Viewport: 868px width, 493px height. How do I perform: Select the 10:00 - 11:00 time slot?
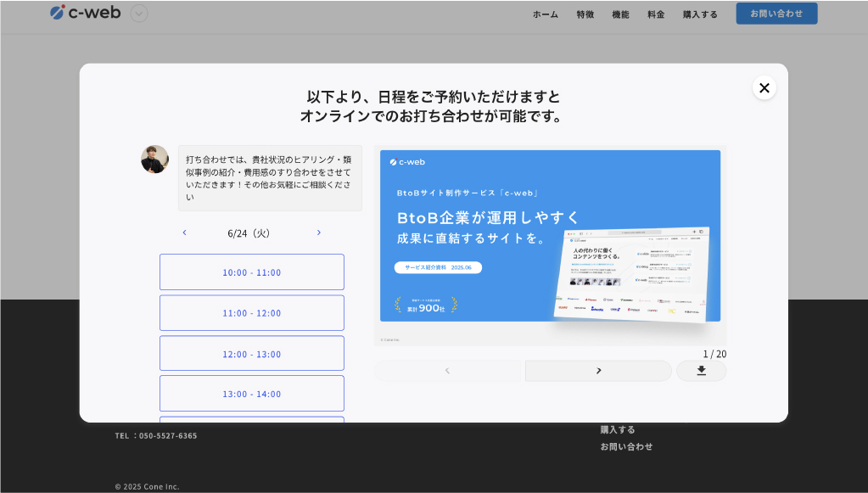tap(251, 272)
